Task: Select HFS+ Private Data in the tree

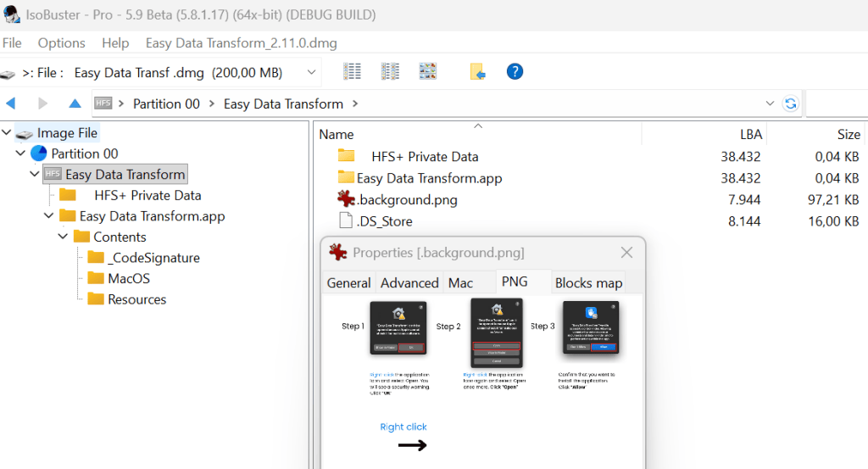Action: [147, 195]
